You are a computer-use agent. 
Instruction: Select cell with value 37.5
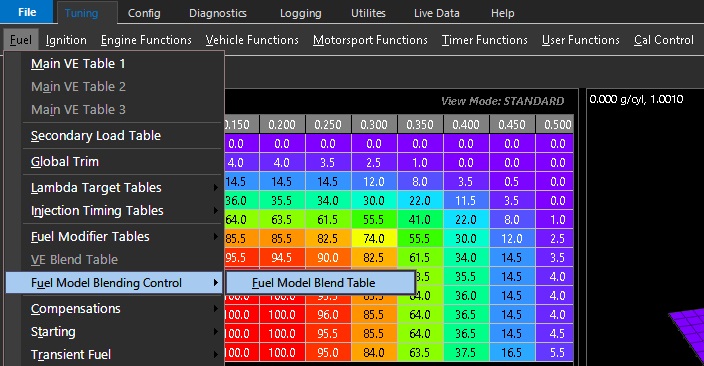point(466,353)
